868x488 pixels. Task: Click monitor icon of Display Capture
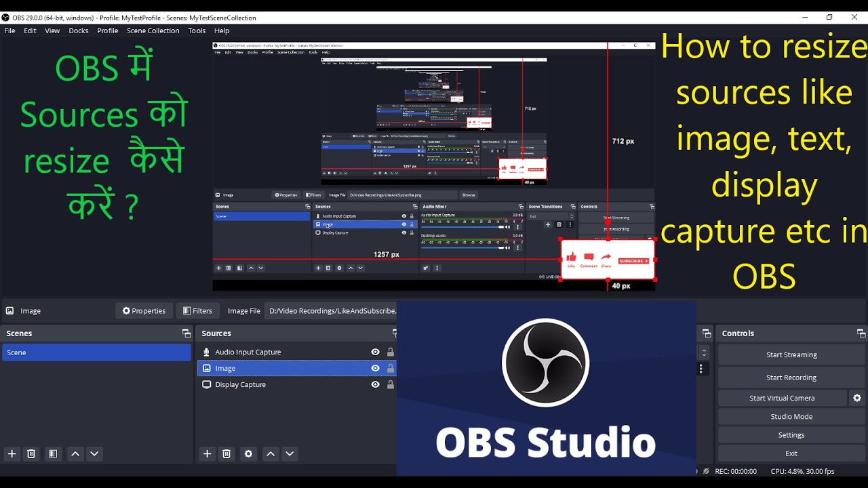point(206,384)
